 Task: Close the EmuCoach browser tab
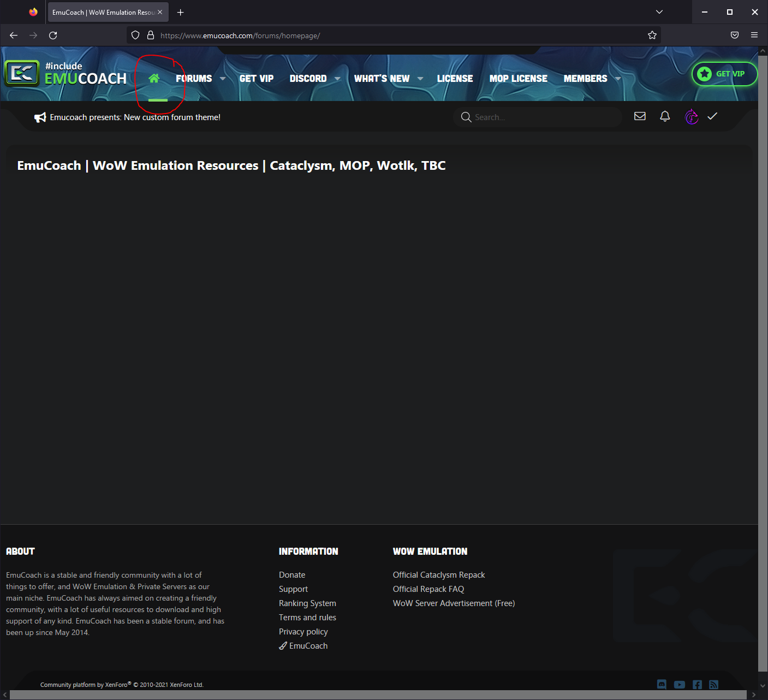click(160, 12)
